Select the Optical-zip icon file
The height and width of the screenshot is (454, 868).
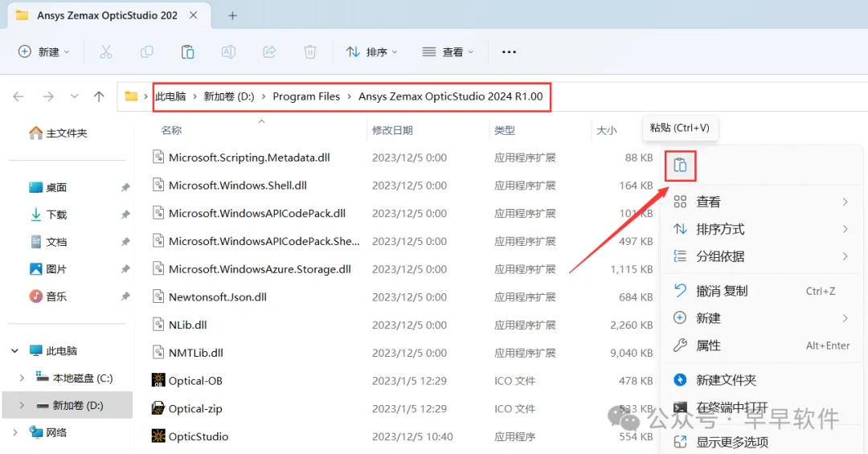[187, 408]
